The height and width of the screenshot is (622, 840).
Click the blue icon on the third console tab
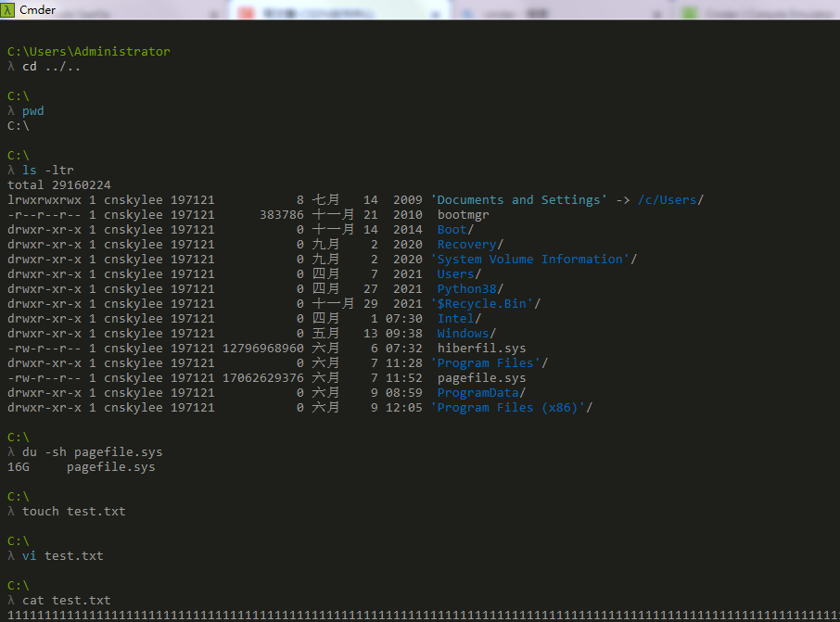[x=467, y=10]
